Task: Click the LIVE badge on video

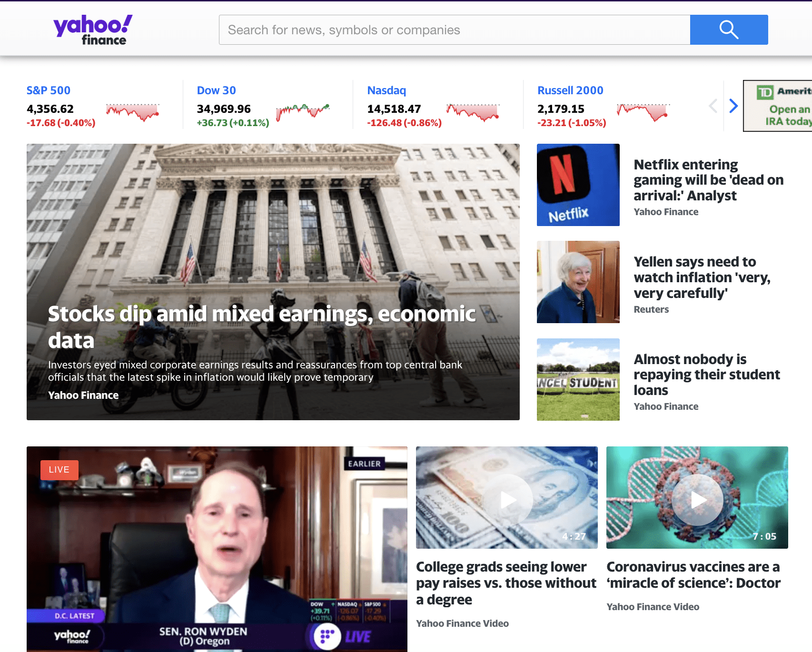Action: tap(59, 470)
